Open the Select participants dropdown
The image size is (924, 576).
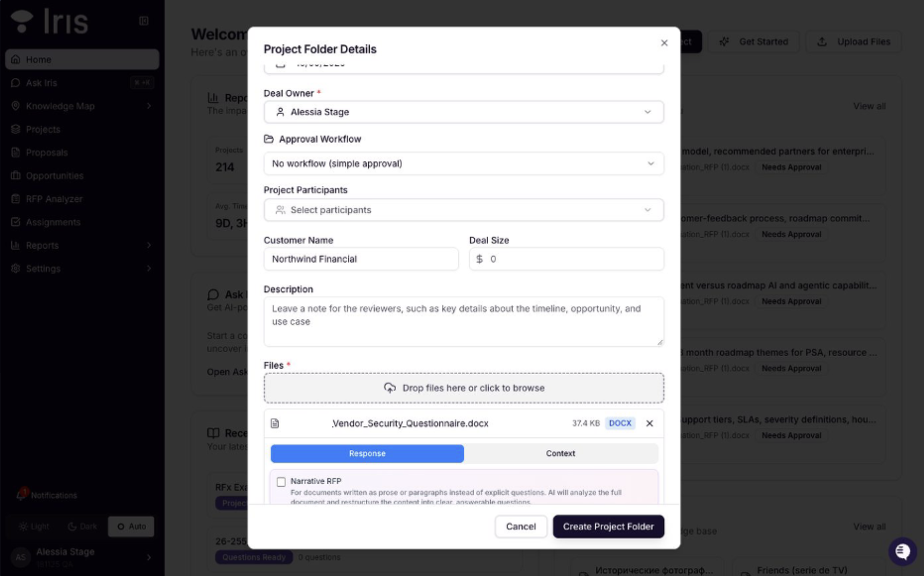click(464, 210)
